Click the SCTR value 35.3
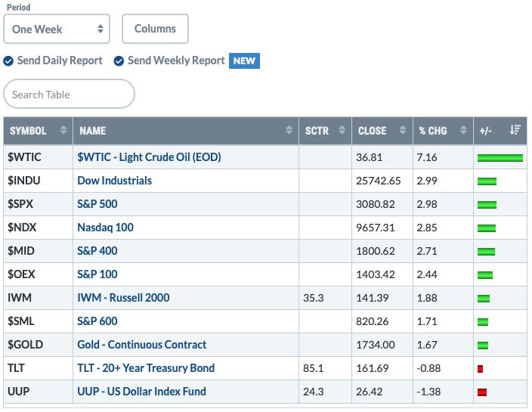 (313, 298)
